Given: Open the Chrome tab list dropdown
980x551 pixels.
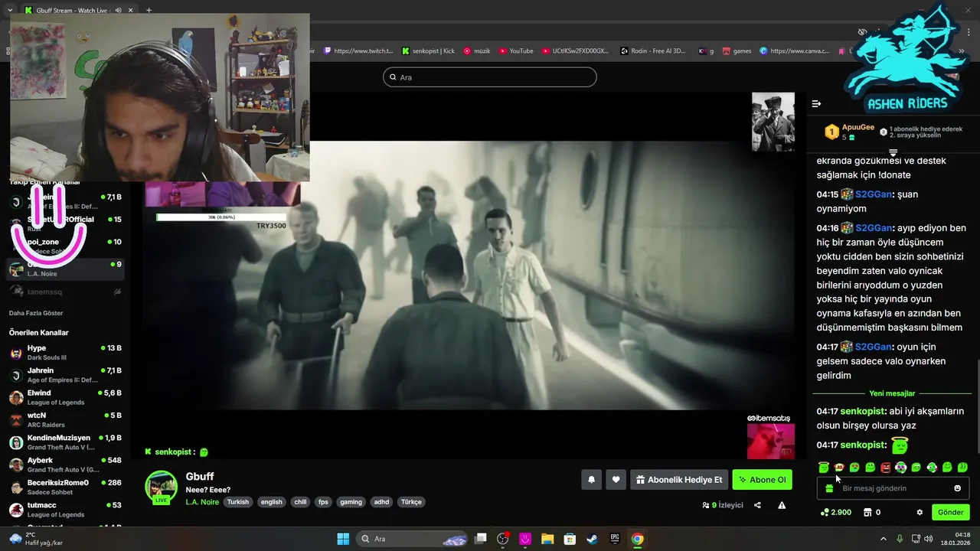Looking at the screenshot, I should (x=9, y=10).
